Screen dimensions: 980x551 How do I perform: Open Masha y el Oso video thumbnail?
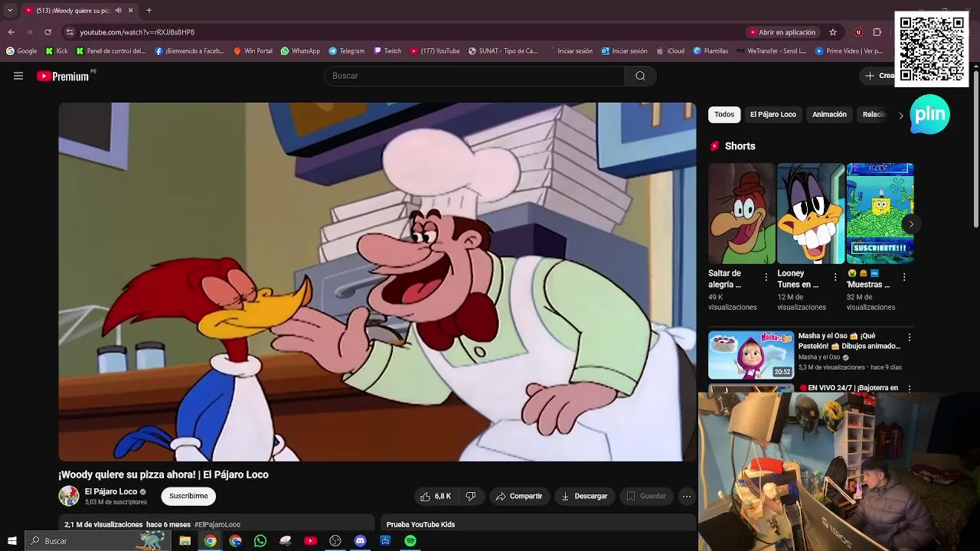click(751, 355)
